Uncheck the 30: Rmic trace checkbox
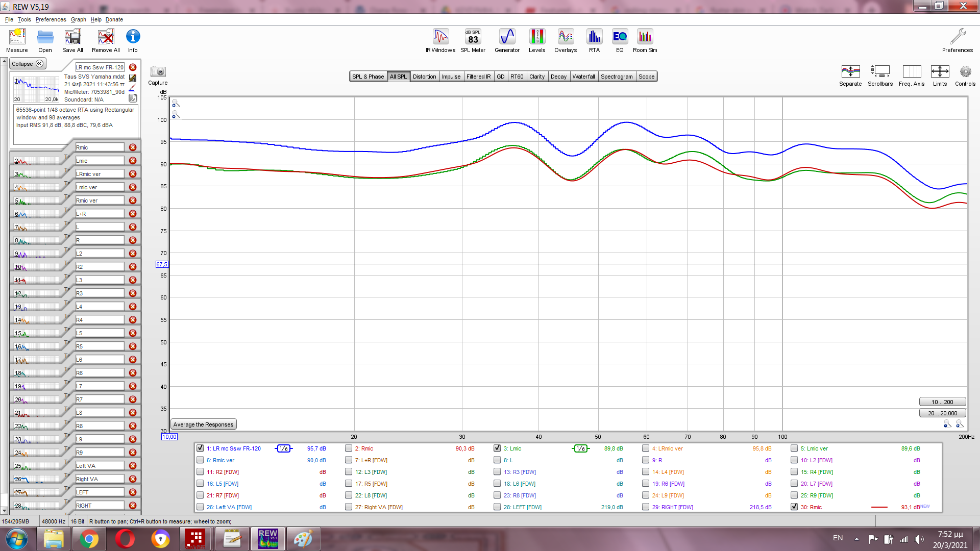This screenshot has width=980, height=551. (794, 507)
